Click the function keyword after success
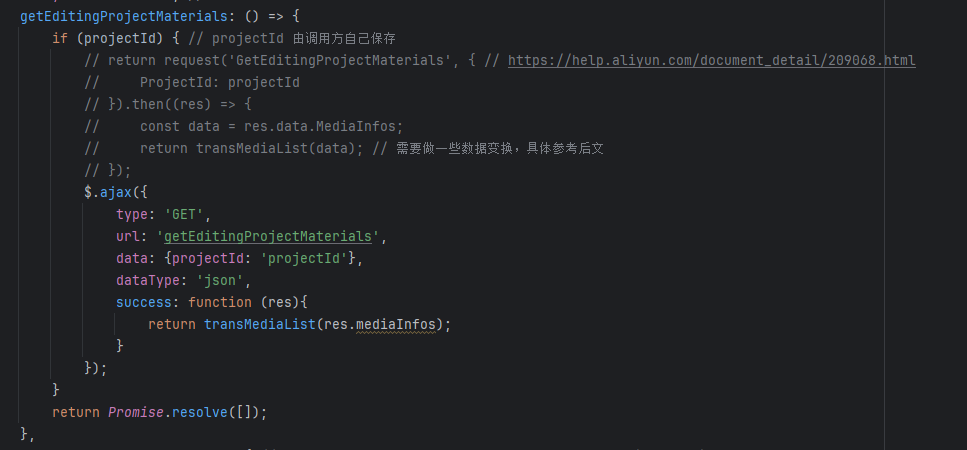967x450 pixels. [x=220, y=302]
